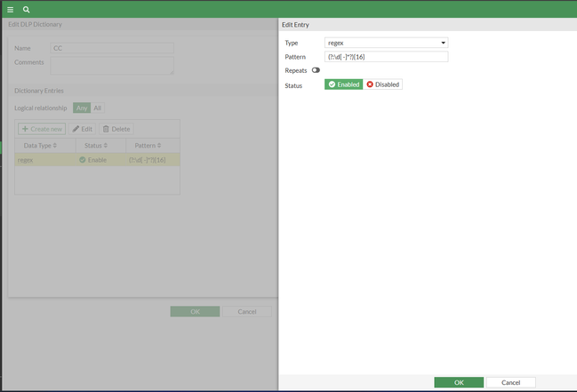This screenshot has width=577, height=392.
Task: Click Cancel in the Edit Entry panel
Action: click(510, 382)
